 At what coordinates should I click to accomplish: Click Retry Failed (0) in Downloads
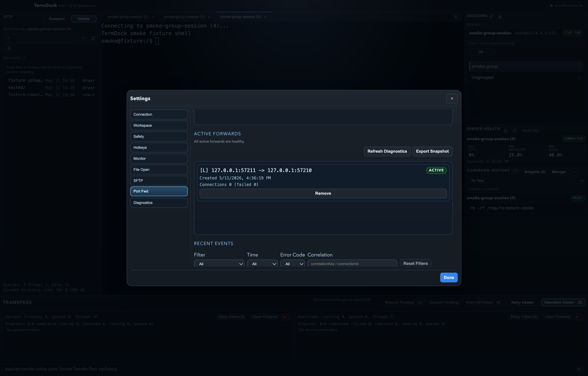(x=524, y=317)
